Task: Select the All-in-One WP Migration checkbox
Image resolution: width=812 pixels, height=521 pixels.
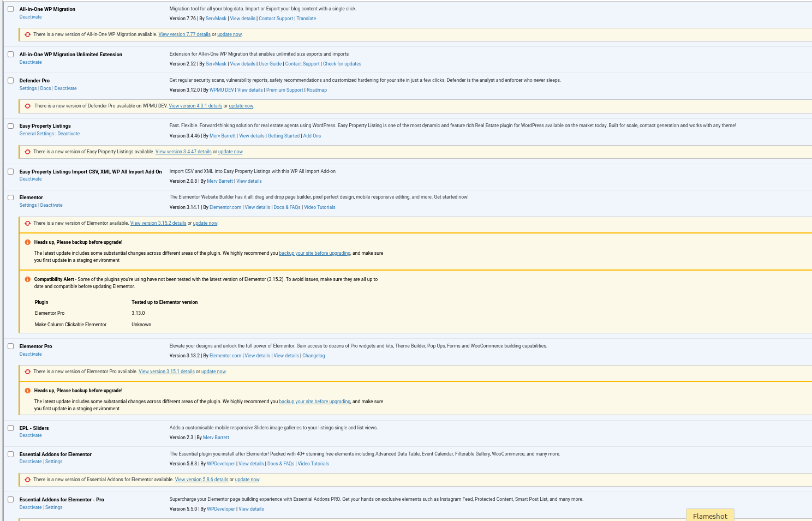Action: 10,9
